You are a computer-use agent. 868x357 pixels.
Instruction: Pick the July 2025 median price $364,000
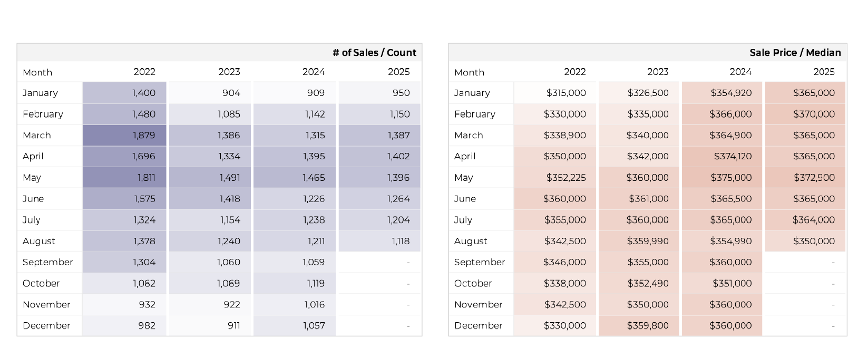tap(805, 220)
